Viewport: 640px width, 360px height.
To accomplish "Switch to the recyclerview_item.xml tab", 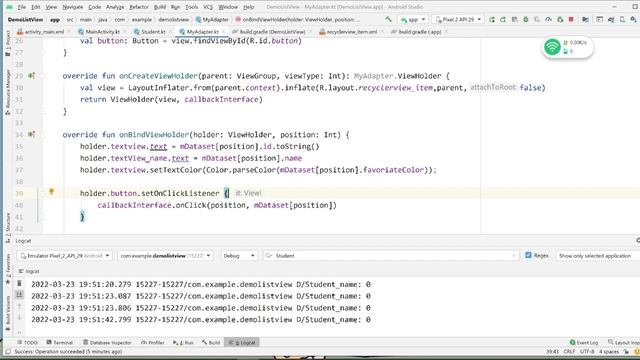I will pyautogui.click(x=348, y=31).
